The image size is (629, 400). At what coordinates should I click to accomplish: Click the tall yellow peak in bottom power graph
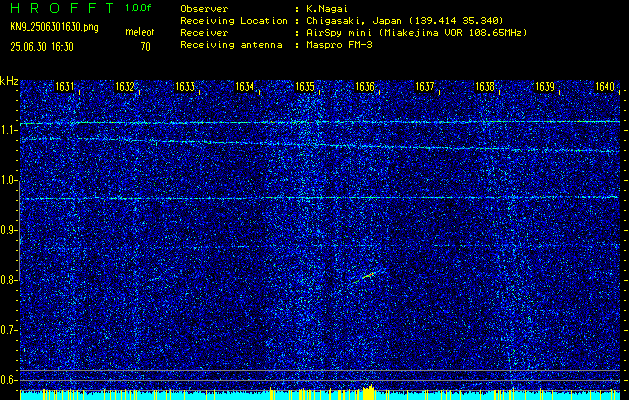click(x=369, y=392)
